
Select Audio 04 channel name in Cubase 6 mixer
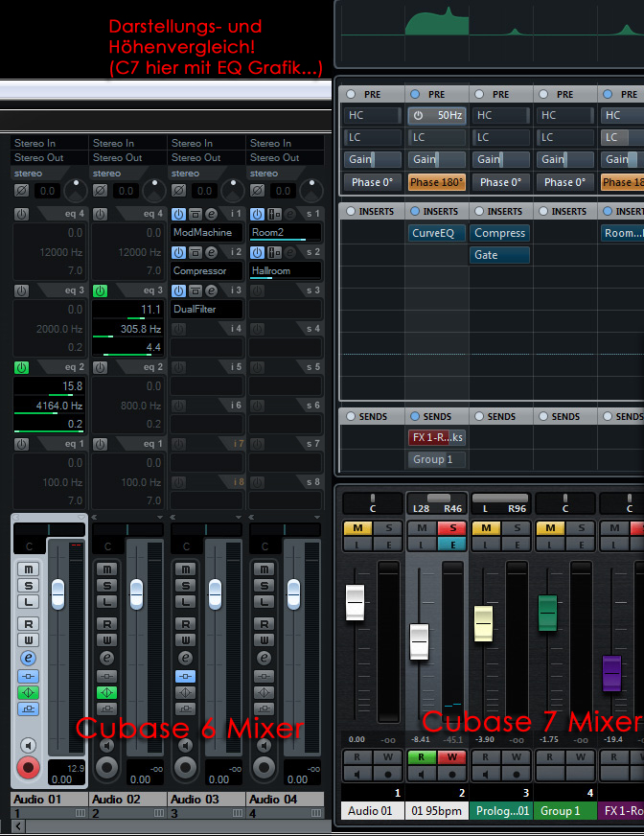pos(286,800)
